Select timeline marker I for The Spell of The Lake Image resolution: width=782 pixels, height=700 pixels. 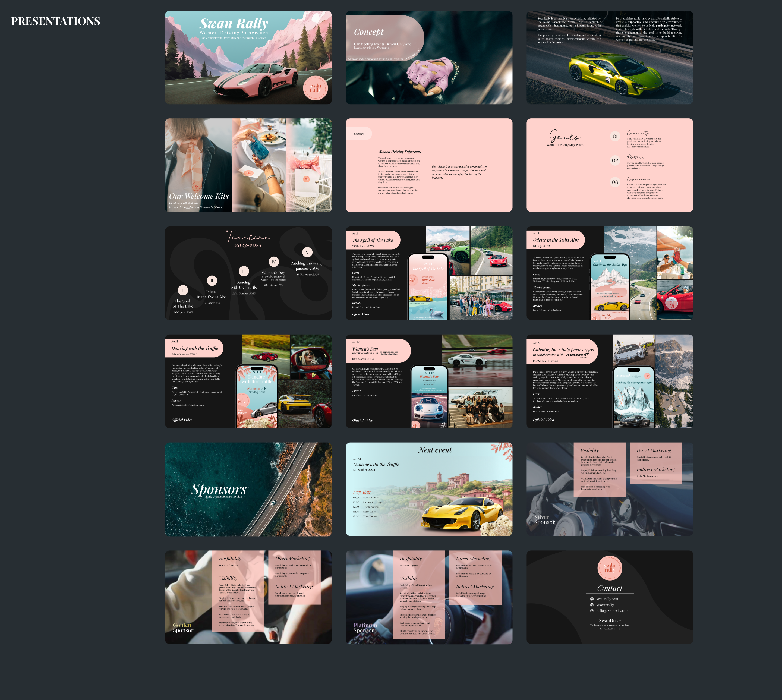[x=183, y=290]
